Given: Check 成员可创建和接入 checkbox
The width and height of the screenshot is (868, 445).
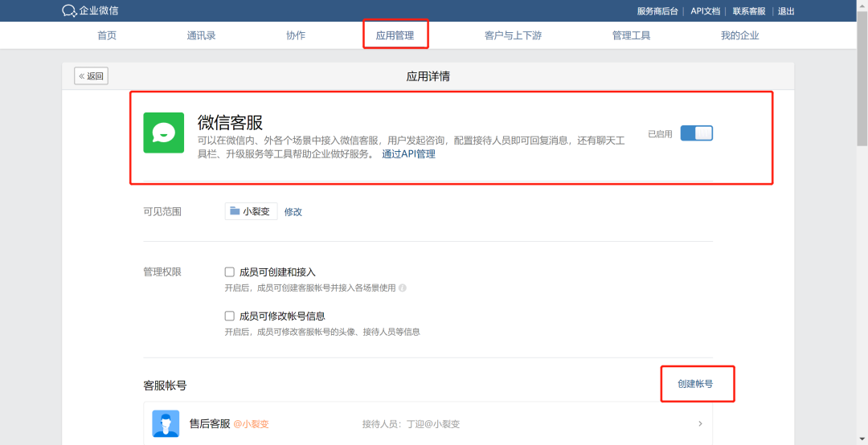Looking at the screenshot, I should tap(229, 271).
